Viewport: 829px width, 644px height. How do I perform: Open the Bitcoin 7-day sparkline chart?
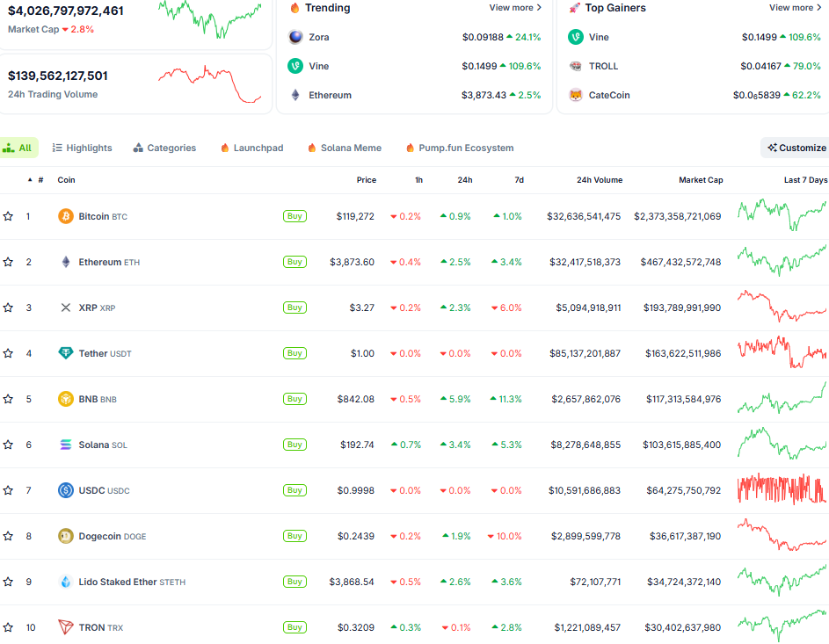[782, 215]
